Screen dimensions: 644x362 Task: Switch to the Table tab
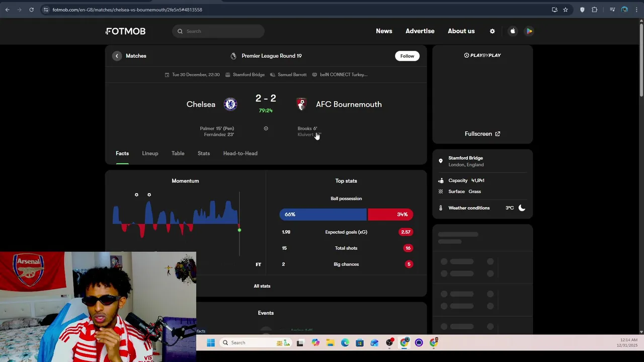tap(178, 153)
